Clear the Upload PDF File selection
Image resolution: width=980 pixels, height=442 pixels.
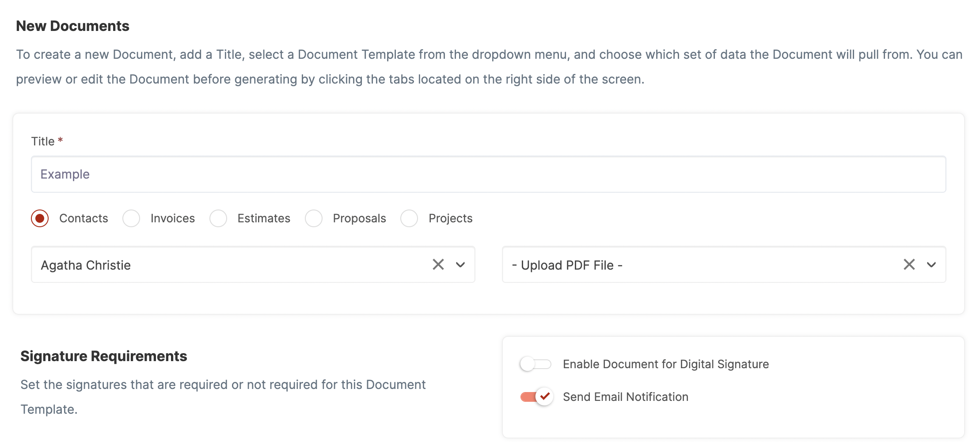tap(909, 264)
